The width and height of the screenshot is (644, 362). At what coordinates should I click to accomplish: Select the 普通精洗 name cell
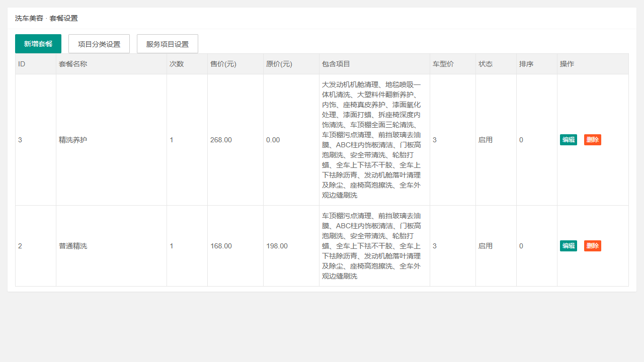(x=111, y=246)
